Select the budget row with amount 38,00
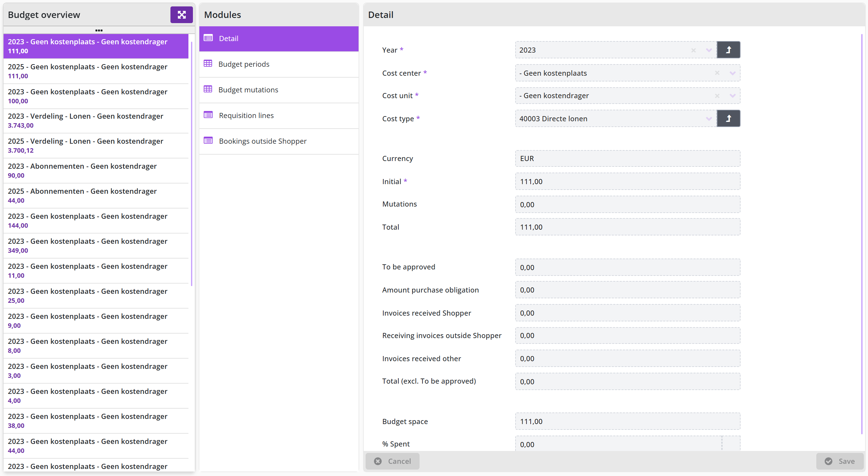This screenshot has height=476, width=868. [96, 421]
